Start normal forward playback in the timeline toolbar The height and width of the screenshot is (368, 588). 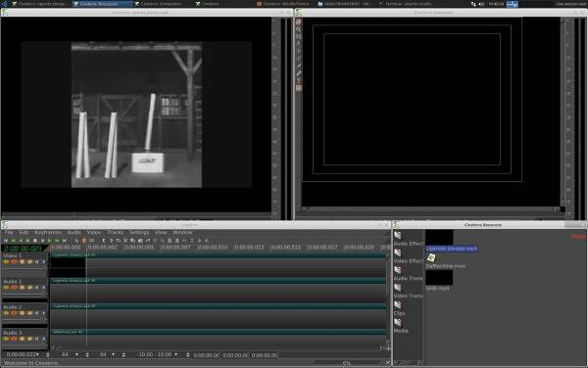tap(50, 241)
